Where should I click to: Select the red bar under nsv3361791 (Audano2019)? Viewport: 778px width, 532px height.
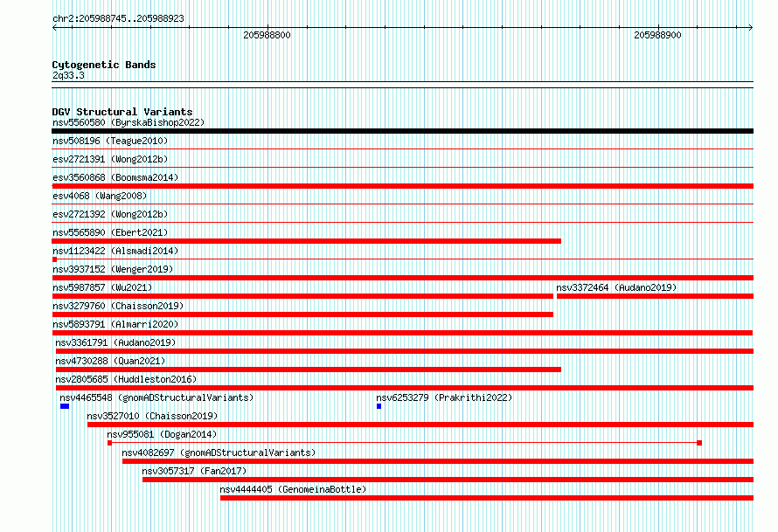click(x=405, y=351)
